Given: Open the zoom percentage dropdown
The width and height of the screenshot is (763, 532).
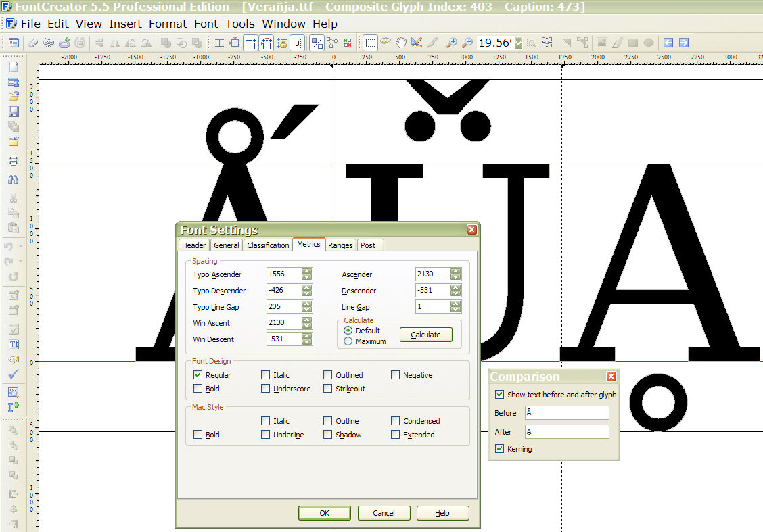Looking at the screenshot, I should (x=519, y=43).
